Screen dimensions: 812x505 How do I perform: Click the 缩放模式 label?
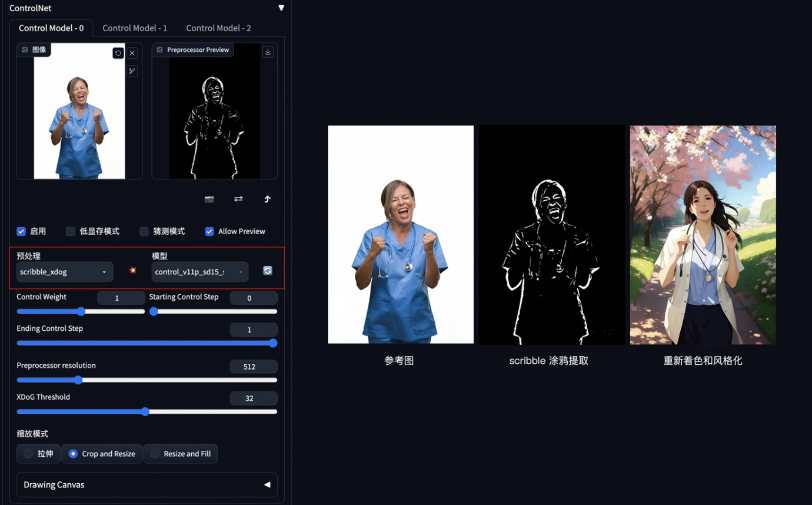[32, 434]
